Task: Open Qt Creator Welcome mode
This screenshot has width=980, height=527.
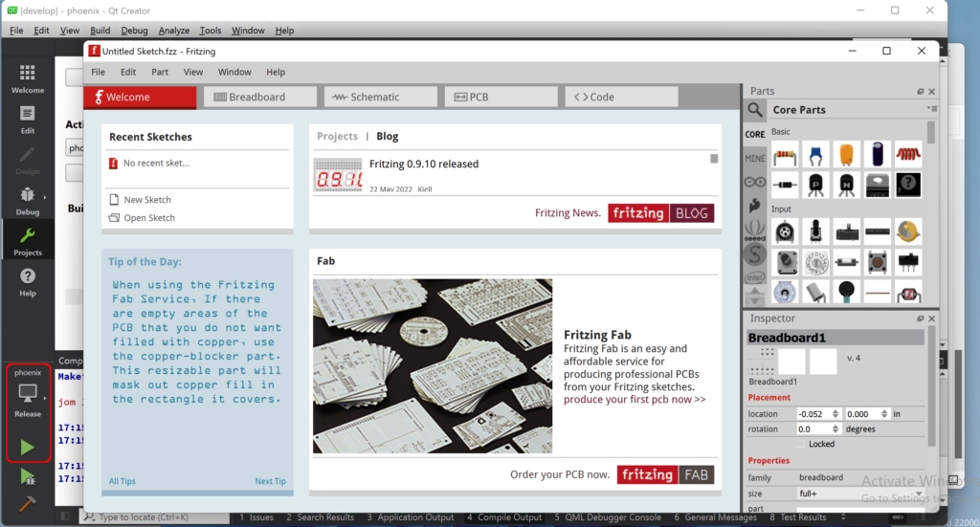Action: [x=28, y=78]
